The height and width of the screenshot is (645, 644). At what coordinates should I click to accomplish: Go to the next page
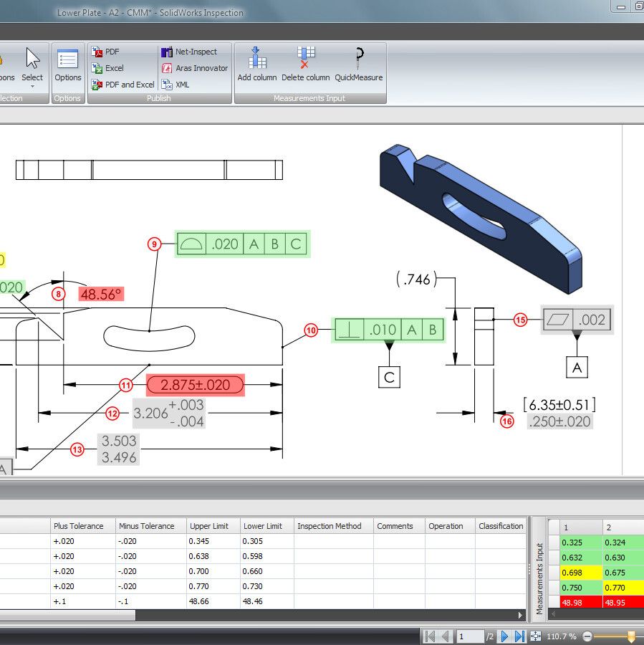pos(504,636)
